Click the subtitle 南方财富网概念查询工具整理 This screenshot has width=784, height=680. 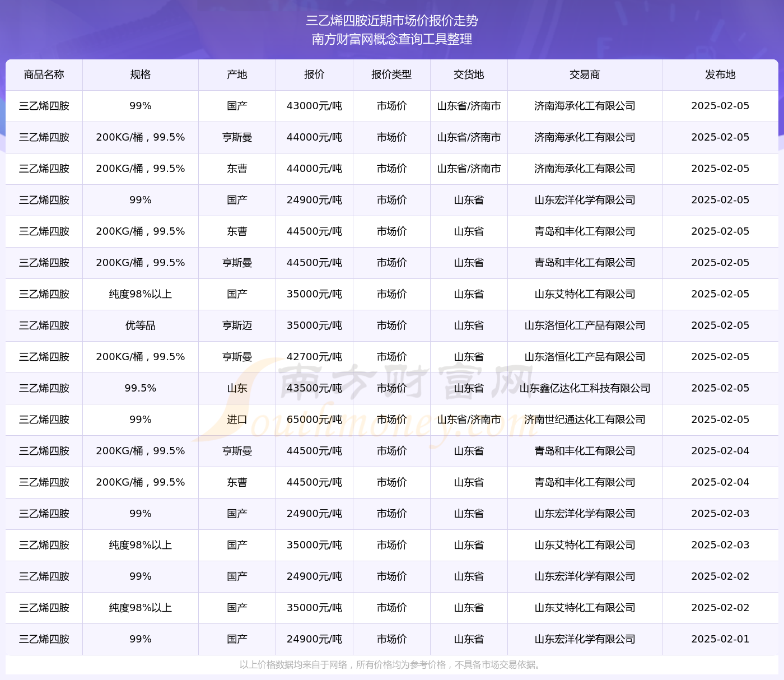click(x=392, y=39)
